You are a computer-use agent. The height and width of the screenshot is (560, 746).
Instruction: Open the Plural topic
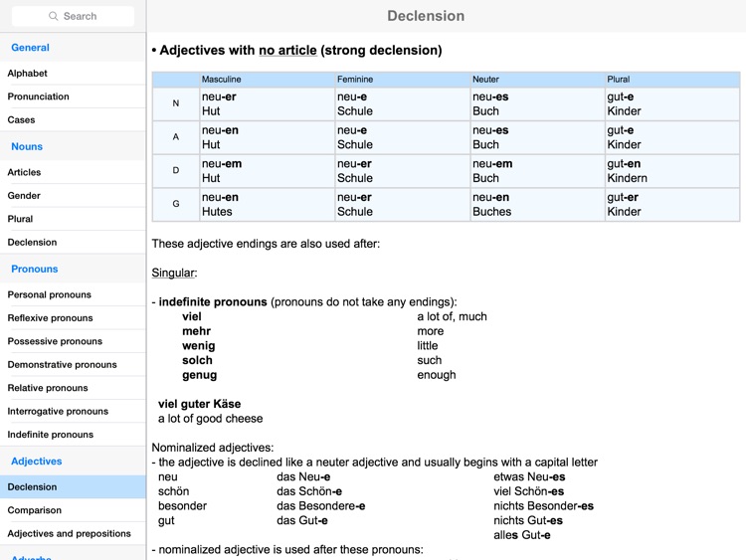tap(73, 219)
